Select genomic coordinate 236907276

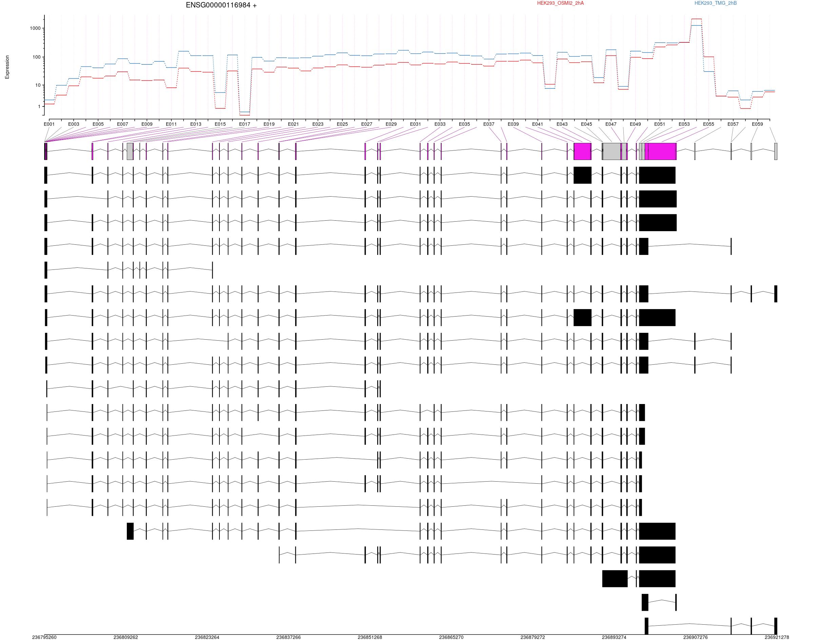coord(696,637)
